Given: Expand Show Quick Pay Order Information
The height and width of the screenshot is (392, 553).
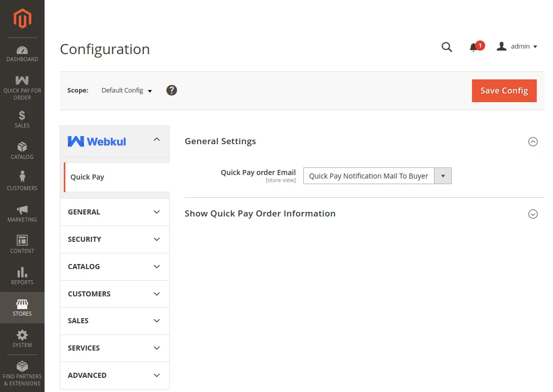Looking at the screenshot, I should click(x=533, y=214).
